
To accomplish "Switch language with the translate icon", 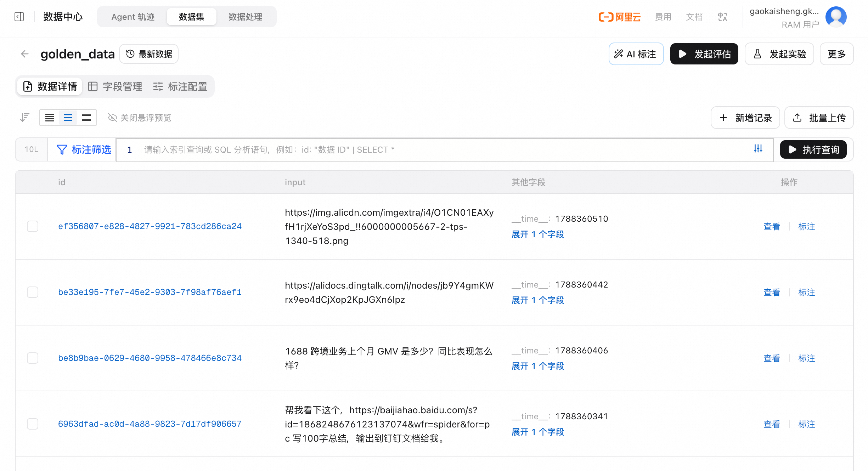I will point(722,17).
